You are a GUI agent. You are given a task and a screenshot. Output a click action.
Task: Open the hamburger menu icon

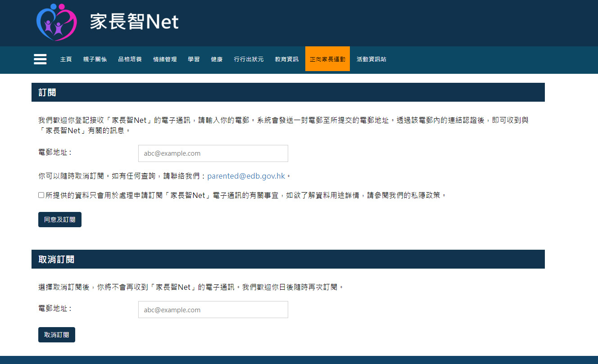pyautogui.click(x=40, y=59)
